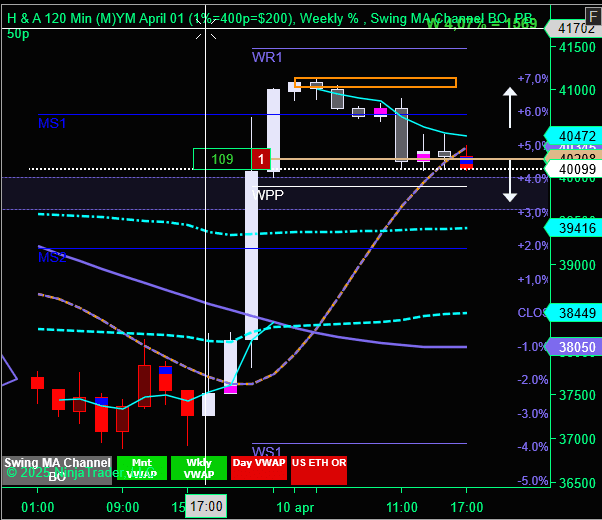The width and height of the screenshot is (602, 520).
Task: Click the 38050 purple price marker
Action: 574,347
